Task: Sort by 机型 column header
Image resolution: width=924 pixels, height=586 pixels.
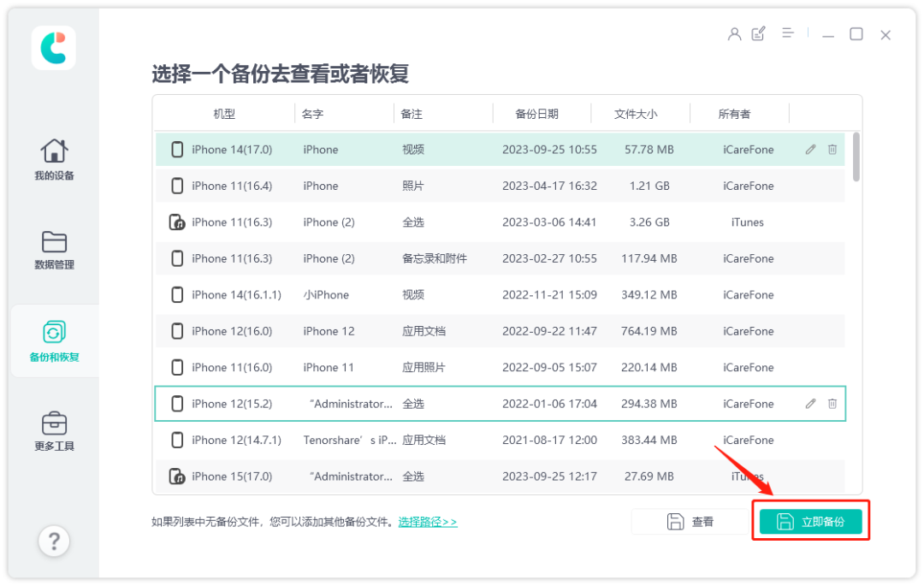Action: tap(224, 114)
